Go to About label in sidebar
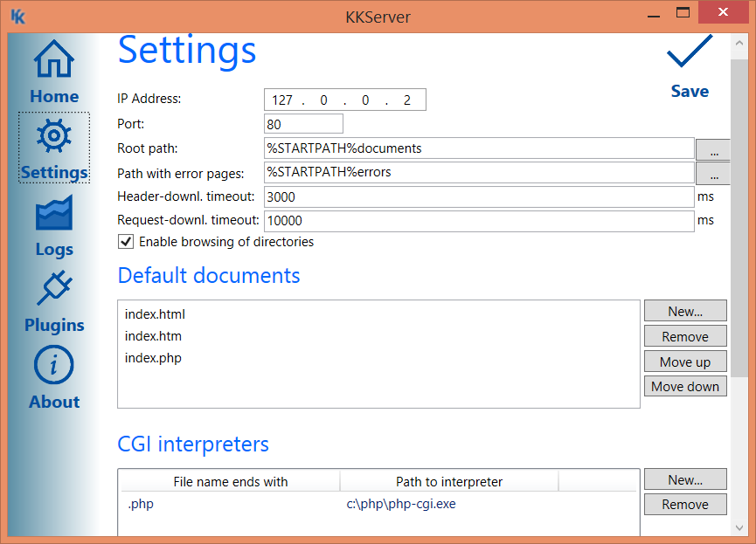The width and height of the screenshot is (756, 544). [54, 402]
